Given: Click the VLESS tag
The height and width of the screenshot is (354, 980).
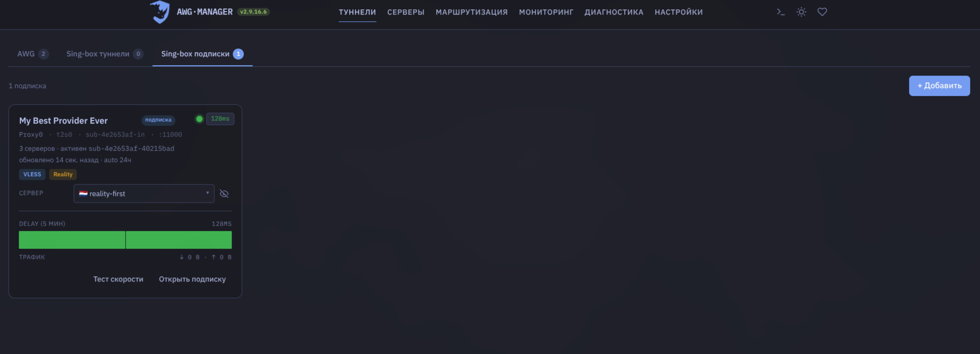Looking at the screenshot, I should coord(32,175).
